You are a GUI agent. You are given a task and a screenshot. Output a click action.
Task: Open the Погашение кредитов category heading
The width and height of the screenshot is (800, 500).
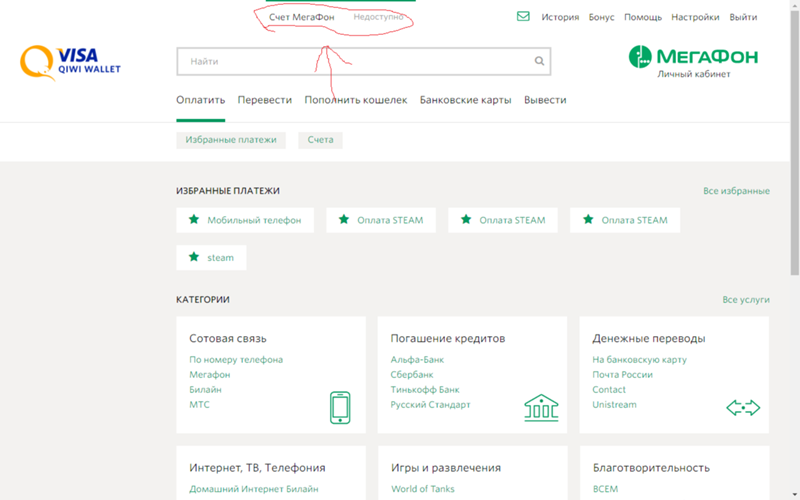(x=447, y=338)
